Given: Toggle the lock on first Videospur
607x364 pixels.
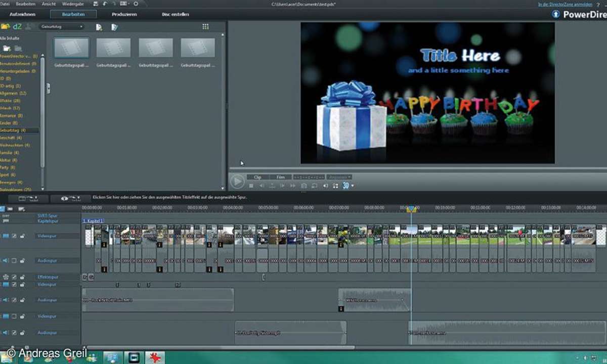Looking at the screenshot, I should click(x=23, y=236).
